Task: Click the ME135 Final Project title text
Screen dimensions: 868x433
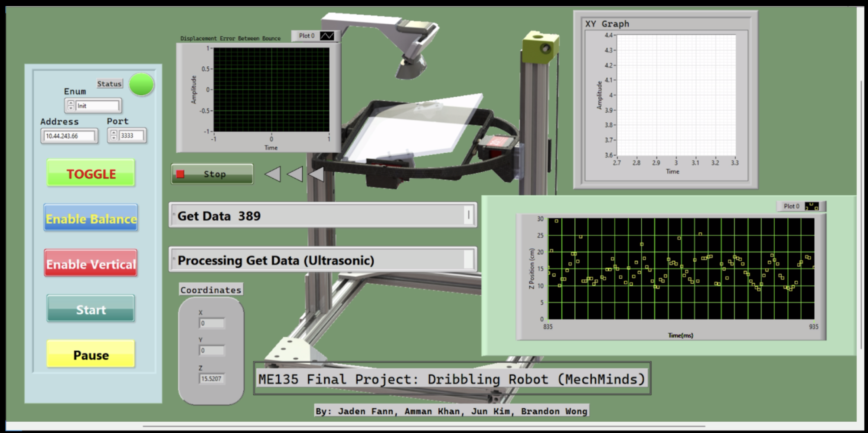Action: (x=452, y=379)
